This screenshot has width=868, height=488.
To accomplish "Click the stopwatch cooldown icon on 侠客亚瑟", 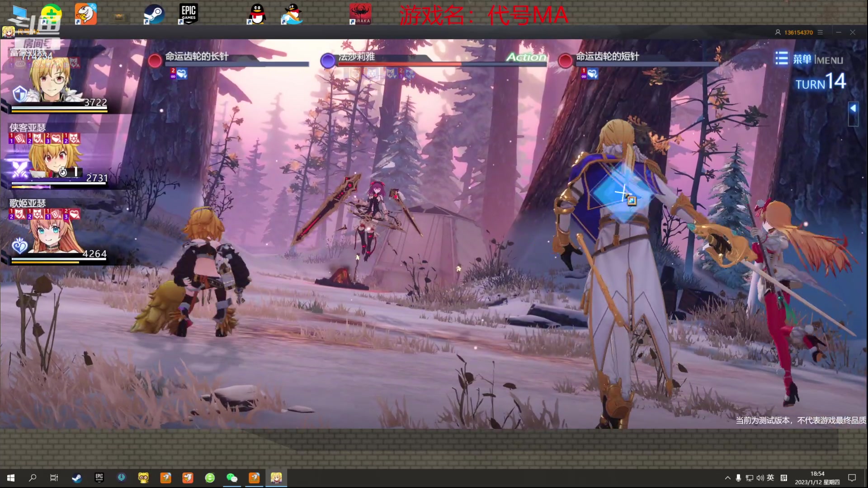I will click(x=63, y=172).
